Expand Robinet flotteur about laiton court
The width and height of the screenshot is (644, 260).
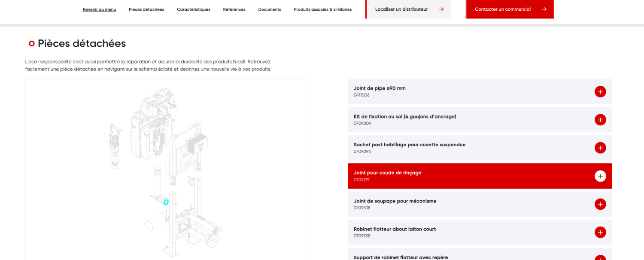pos(600,232)
